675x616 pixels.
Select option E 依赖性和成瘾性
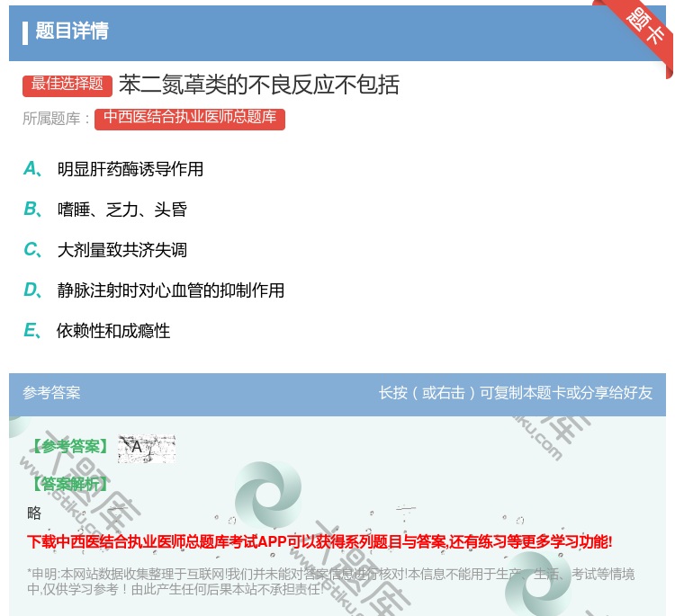click(97, 331)
